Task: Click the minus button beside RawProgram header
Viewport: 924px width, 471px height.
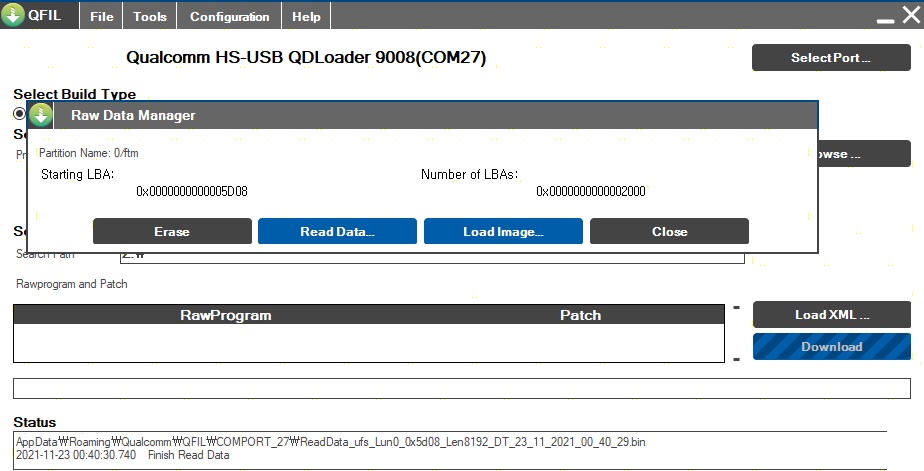Action: click(736, 307)
